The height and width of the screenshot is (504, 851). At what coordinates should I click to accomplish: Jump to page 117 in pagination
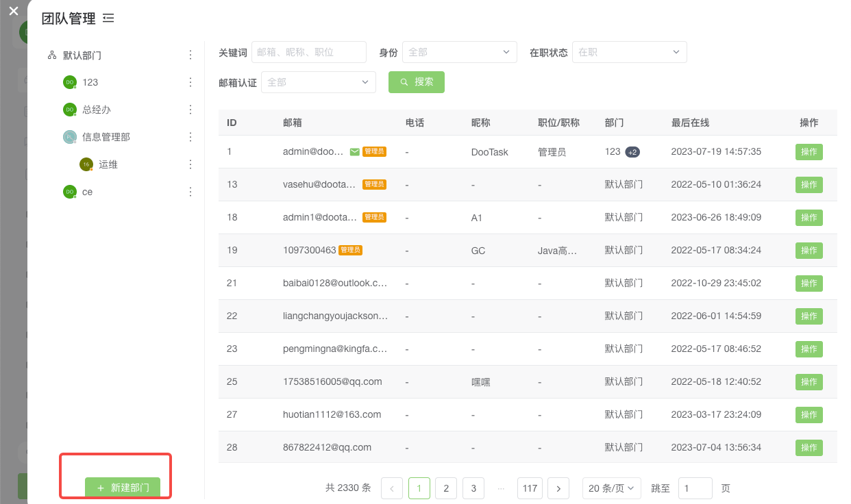pos(530,488)
